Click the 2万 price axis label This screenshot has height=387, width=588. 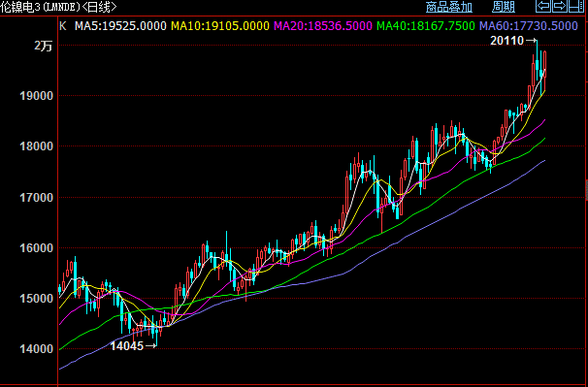click(x=44, y=46)
